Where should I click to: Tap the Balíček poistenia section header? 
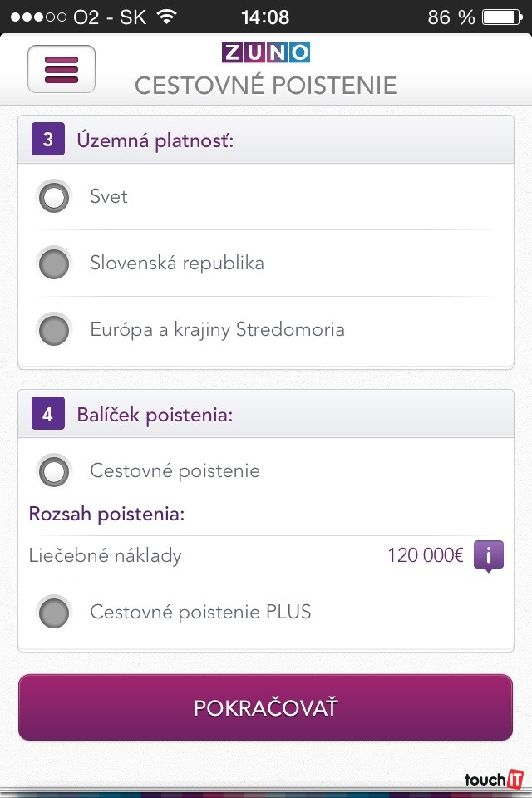click(x=155, y=415)
